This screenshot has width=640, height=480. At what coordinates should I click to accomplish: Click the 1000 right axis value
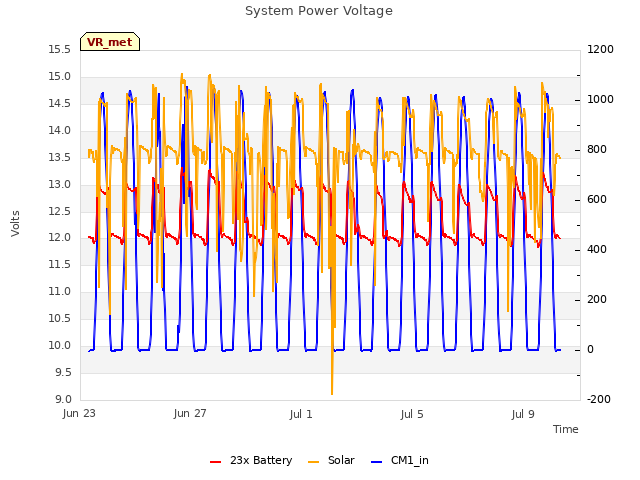point(600,100)
